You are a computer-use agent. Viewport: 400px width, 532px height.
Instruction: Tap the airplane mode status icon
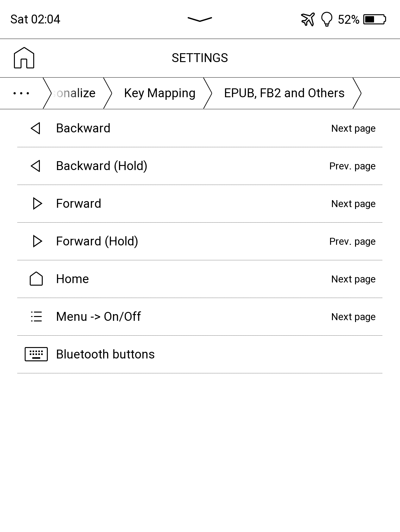click(308, 19)
